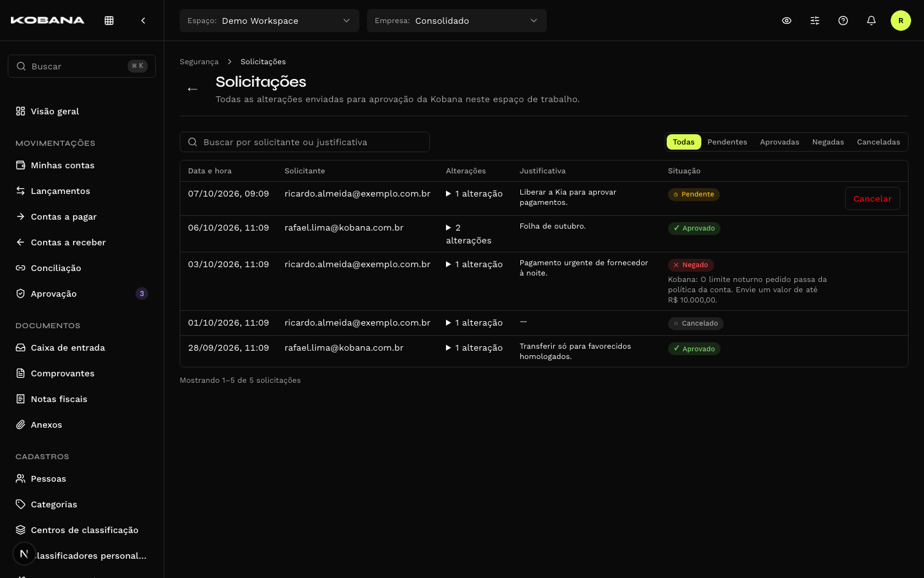Click the Anexos paperclip icon
Viewport: 924px width, 578px height.
click(21, 425)
